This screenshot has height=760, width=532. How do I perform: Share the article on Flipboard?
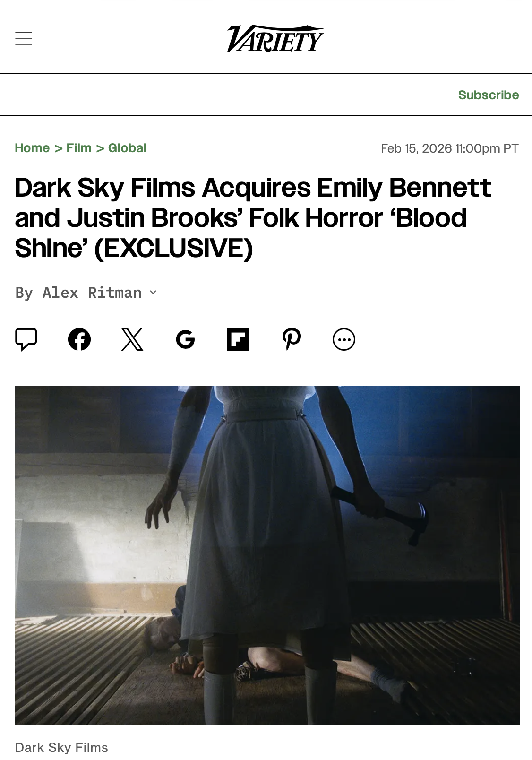pyautogui.click(x=238, y=339)
